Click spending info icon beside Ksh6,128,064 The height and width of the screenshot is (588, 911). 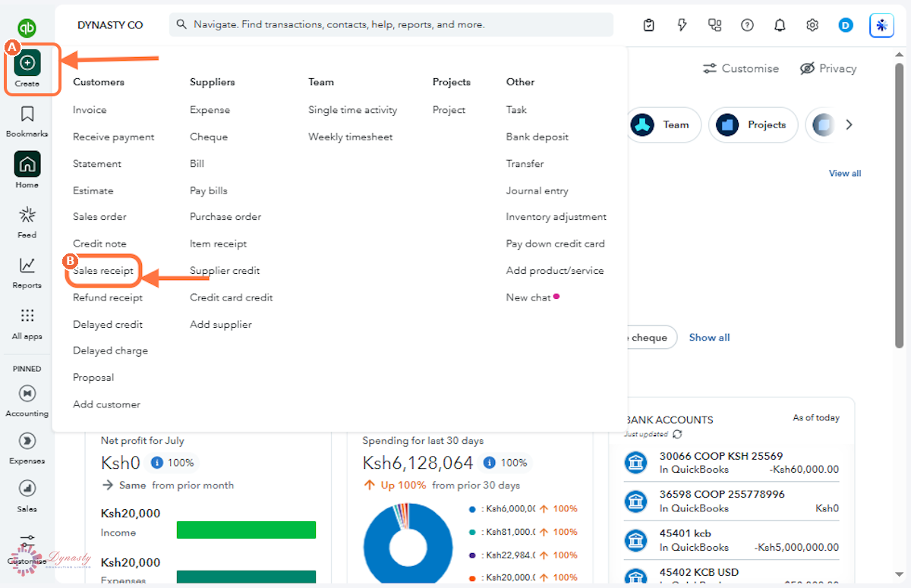click(489, 463)
